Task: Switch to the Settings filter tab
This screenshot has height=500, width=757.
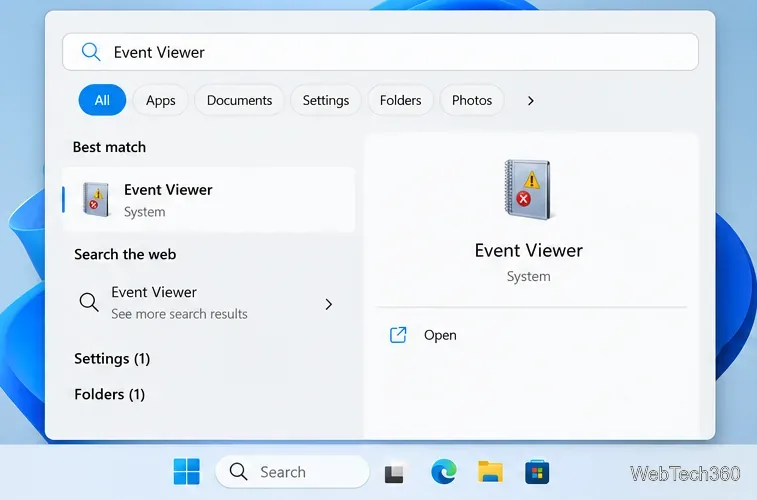Action: click(326, 100)
